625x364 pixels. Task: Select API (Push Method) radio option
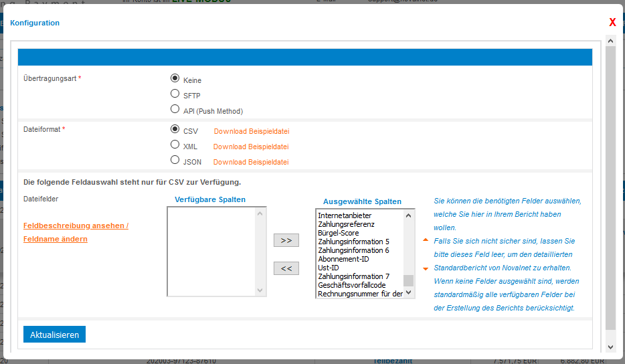point(175,109)
